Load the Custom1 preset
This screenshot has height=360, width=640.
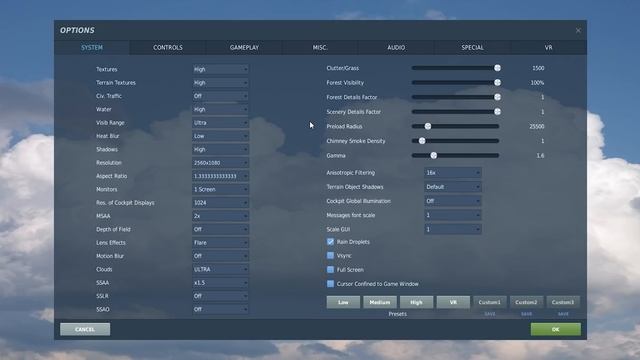490,302
